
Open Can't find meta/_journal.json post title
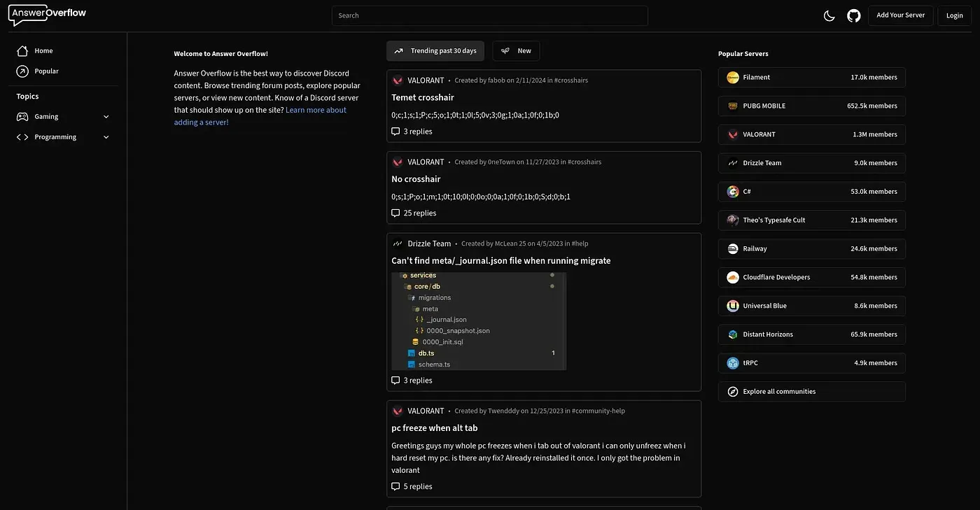click(501, 261)
